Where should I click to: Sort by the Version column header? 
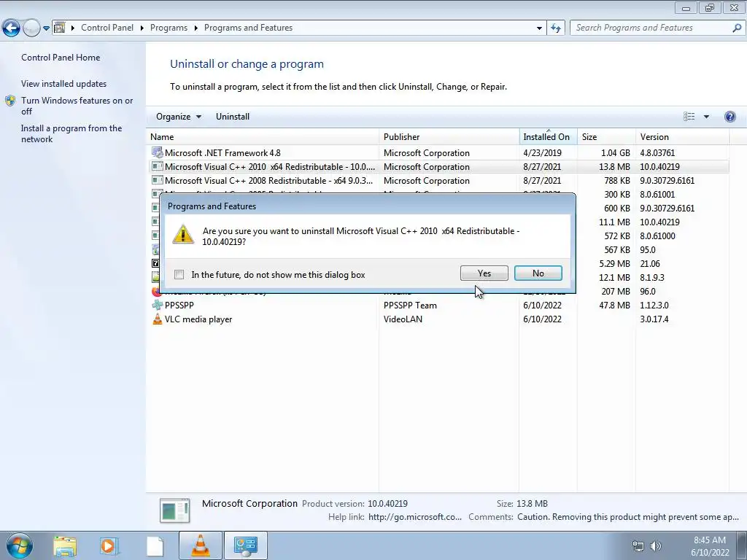coord(682,136)
